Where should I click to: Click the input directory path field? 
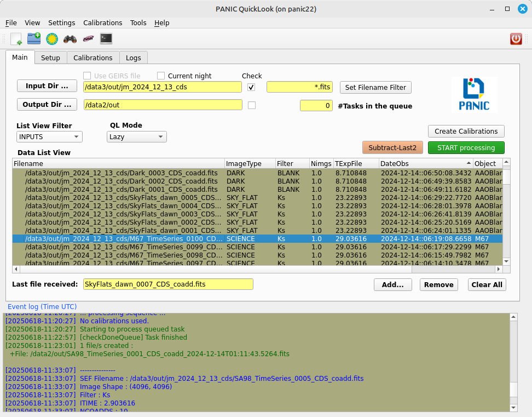click(163, 87)
